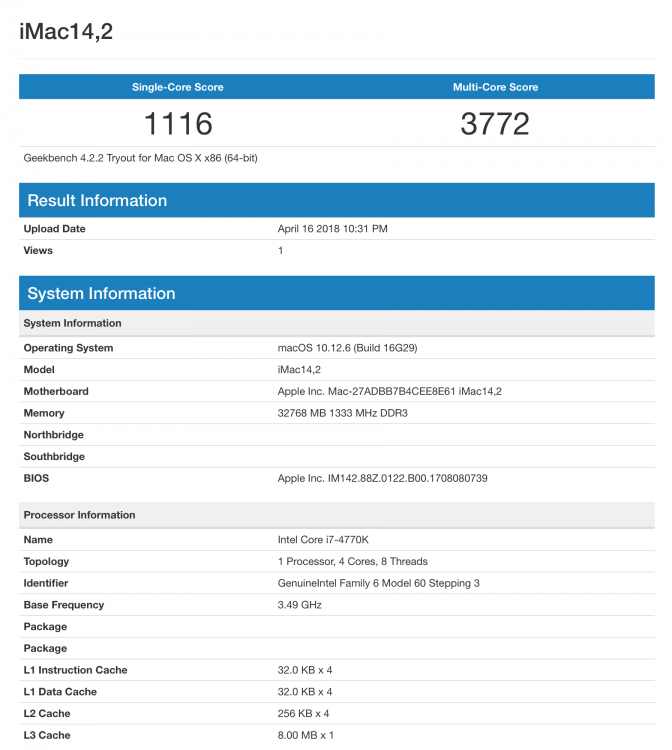Select the BIOS value IM142.88Z.0122.B00.1708080739
The height and width of the screenshot is (750, 672).
coord(383,478)
